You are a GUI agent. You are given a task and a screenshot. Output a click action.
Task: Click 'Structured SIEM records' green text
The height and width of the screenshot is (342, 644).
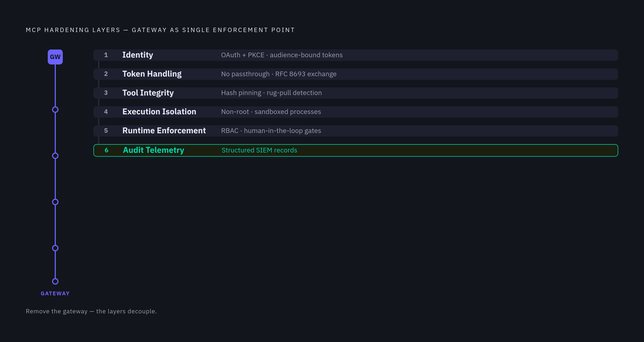click(x=259, y=150)
